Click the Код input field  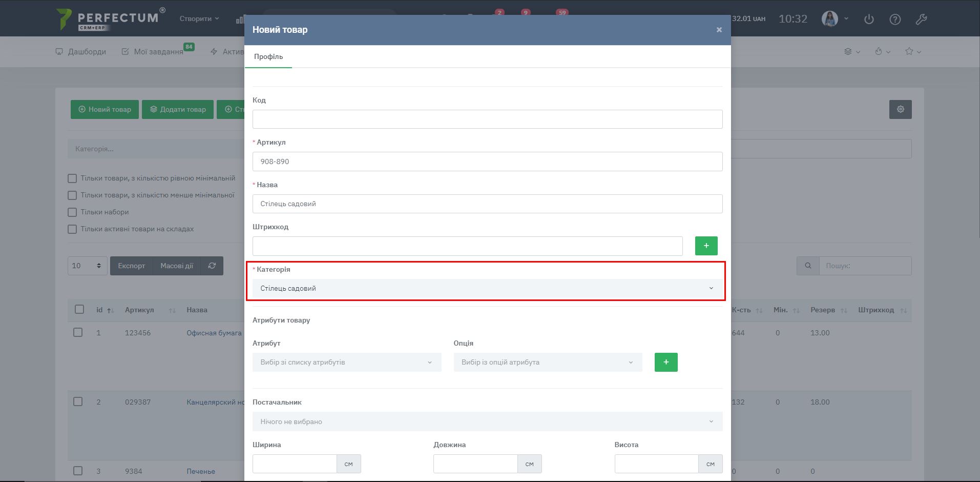click(x=487, y=119)
